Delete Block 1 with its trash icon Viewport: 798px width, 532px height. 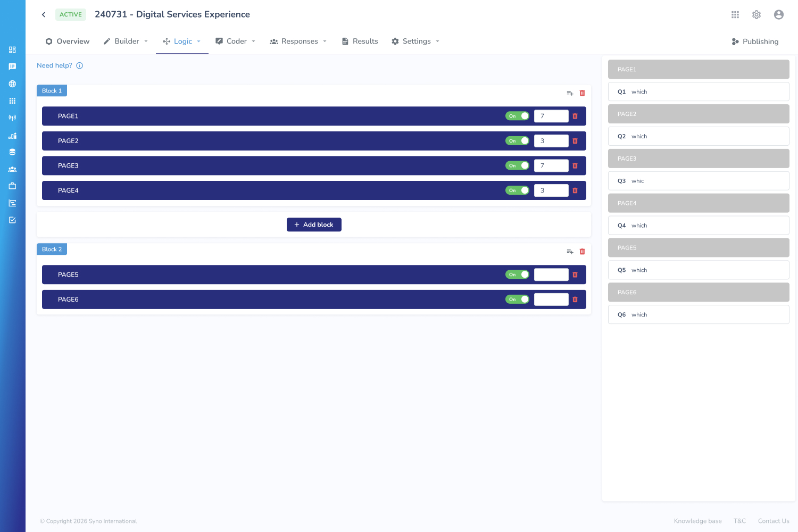coord(582,93)
